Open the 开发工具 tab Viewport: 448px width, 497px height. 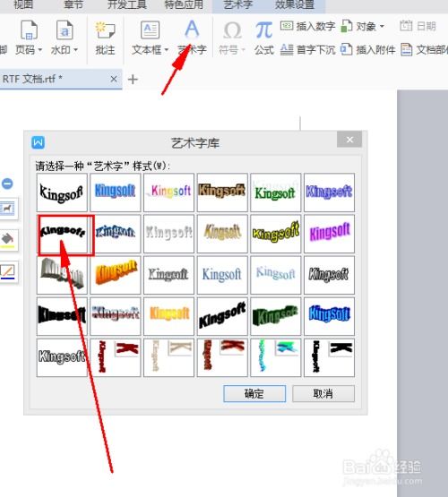coord(127,4)
